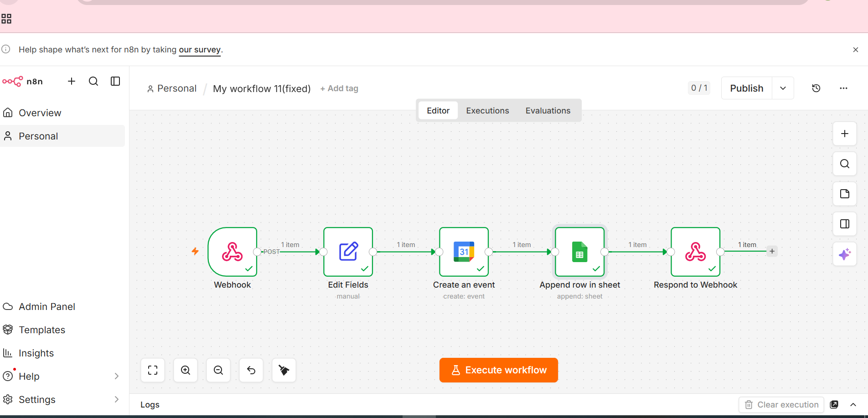Click the undo arrow in canvas controls

tap(251, 370)
